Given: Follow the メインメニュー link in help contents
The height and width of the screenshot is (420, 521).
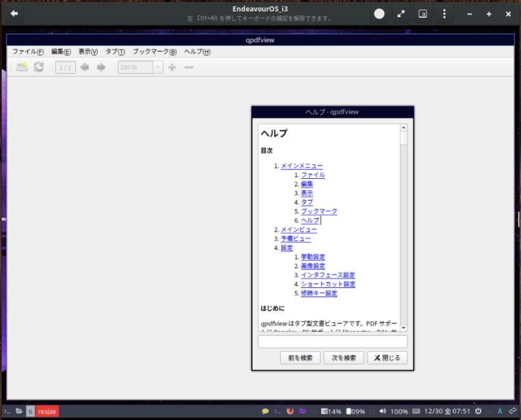Looking at the screenshot, I should (301, 166).
